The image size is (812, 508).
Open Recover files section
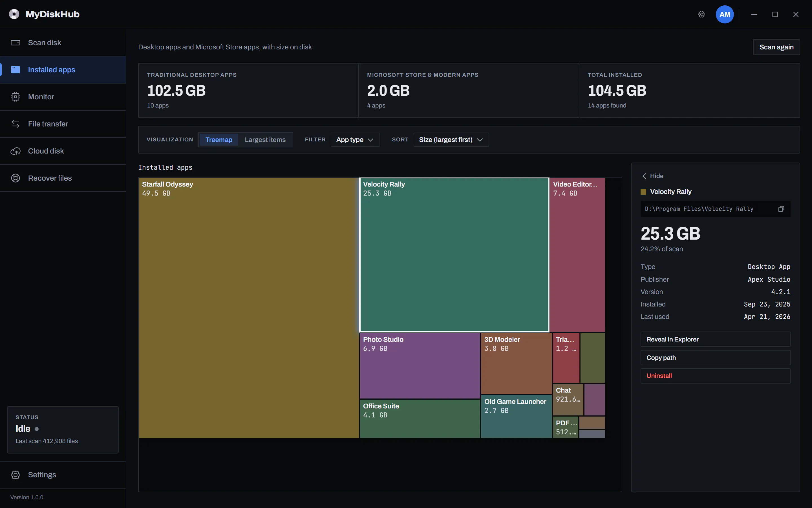tap(63, 178)
